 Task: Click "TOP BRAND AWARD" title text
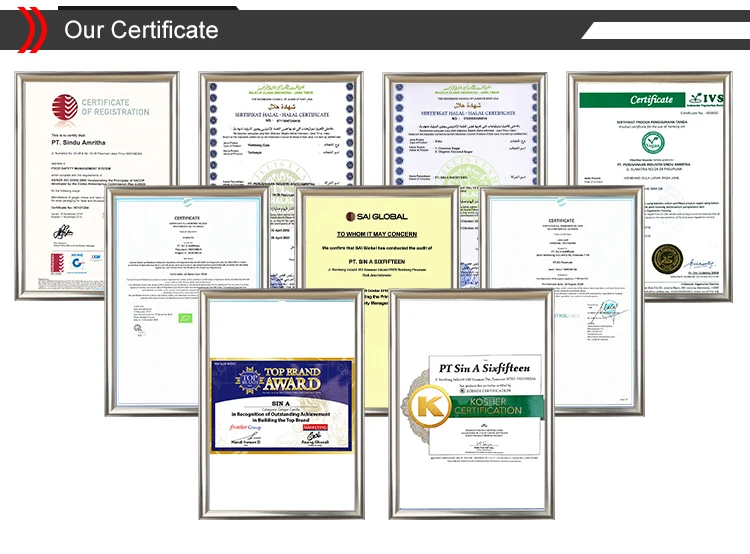coord(292,378)
